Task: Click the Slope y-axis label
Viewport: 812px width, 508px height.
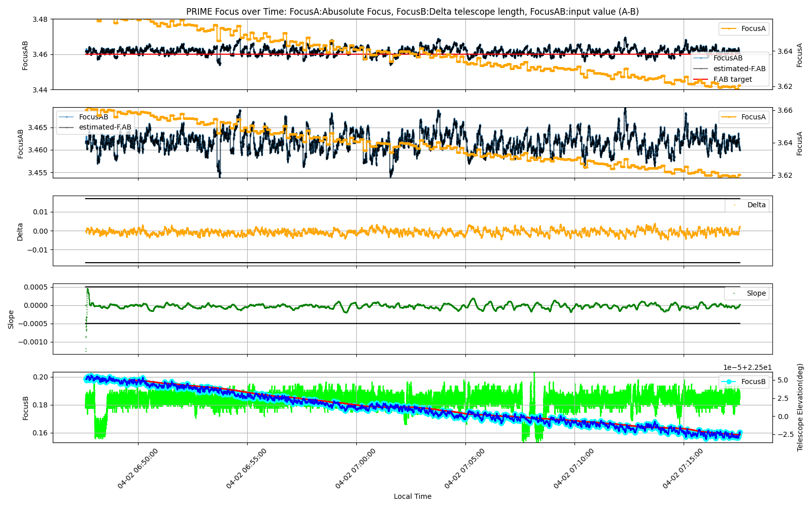Action: 11,319
